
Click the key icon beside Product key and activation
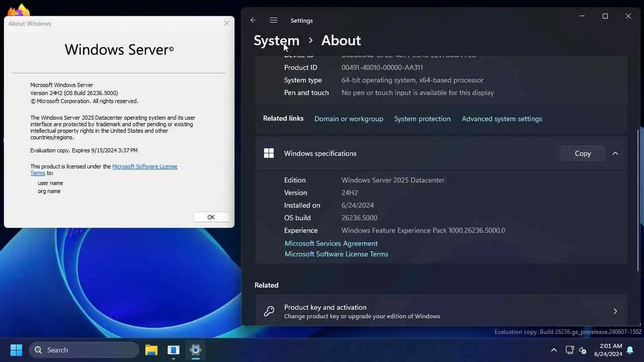pyautogui.click(x=269, y=311)
